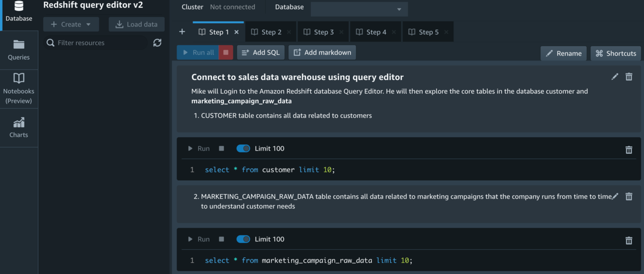Edit the Connect to sales markdown cell

(615, 77)
